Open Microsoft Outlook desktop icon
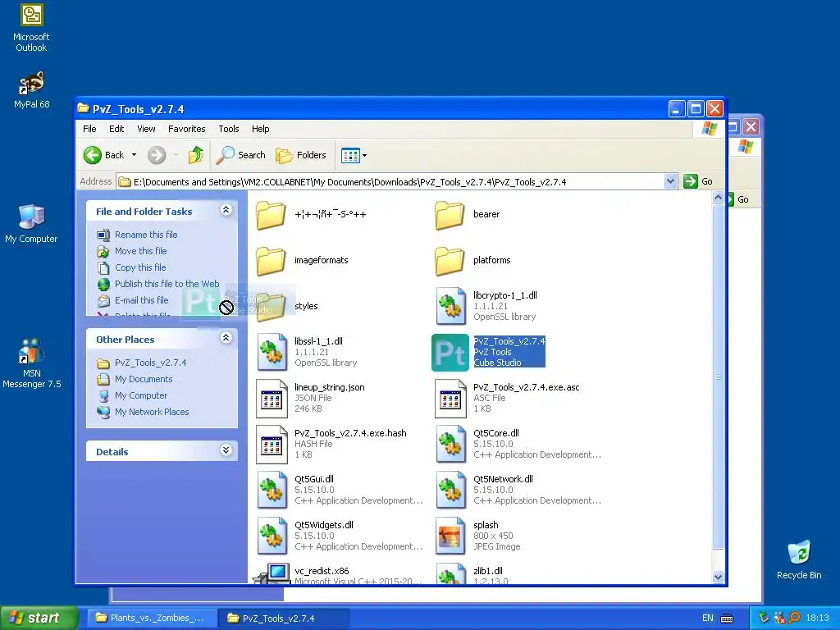This screenshot has height=630, width=840. point(31,28)
